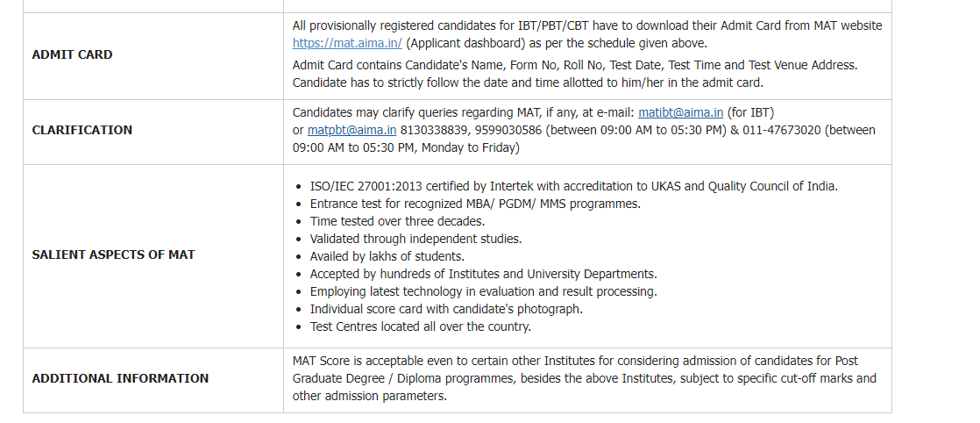Click the 'MAT Score is acceptable' paragraph
980x423 pixels.
pyautogui.click(x=575, y=378)
